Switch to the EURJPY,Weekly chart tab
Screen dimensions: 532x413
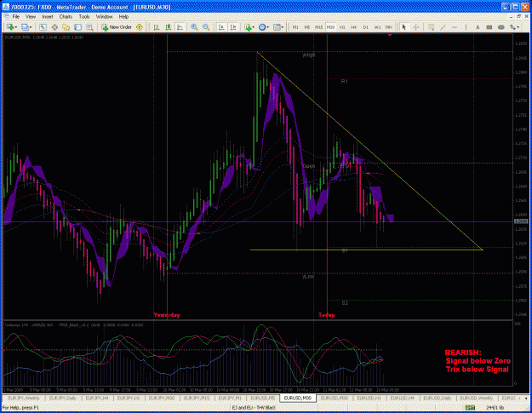coord(24,398)
